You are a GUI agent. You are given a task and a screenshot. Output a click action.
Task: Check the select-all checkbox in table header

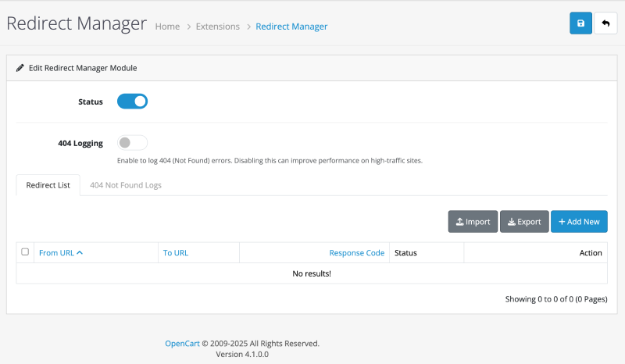(25, 252)
